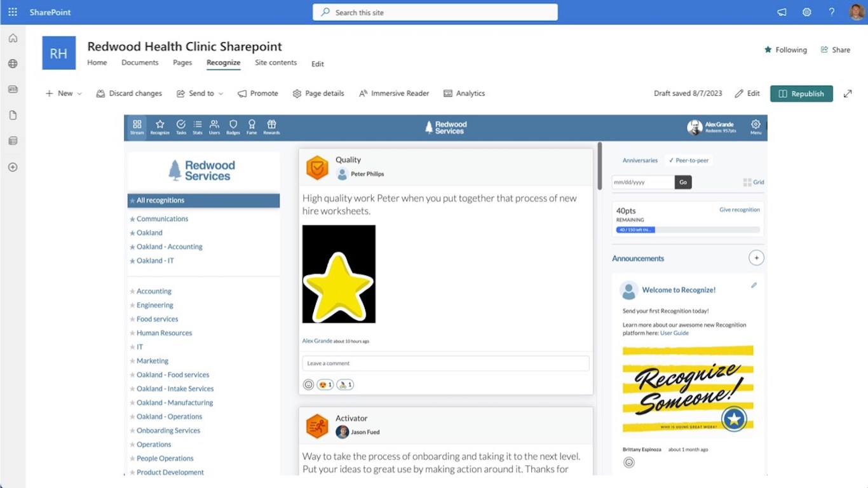Focus the mm/dd/yyyy date field
The image size is (868, 488).
pos(643,182)
